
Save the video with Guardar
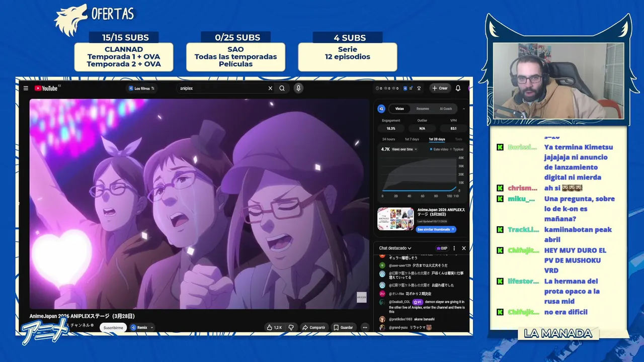pos(343,328)
